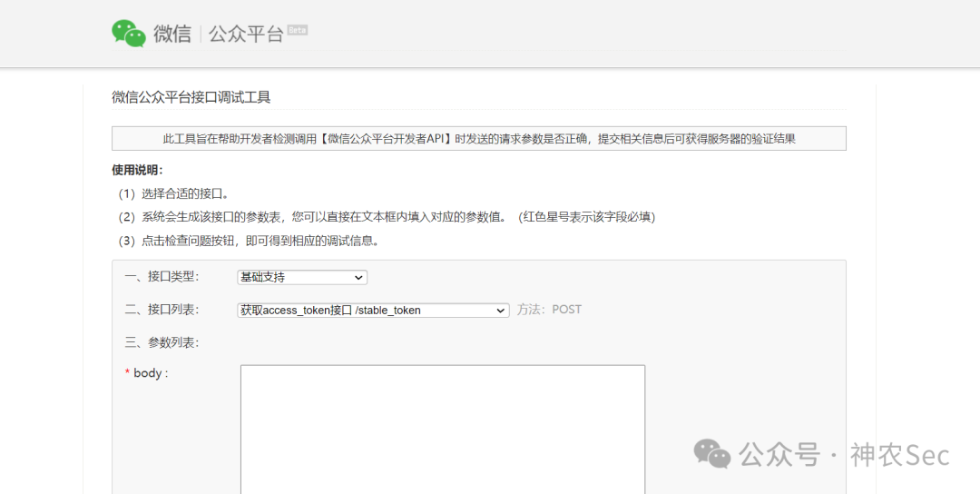Click the 公众平台 header text
The height and width of the screenshot is (494, 980).
point(246,34)
